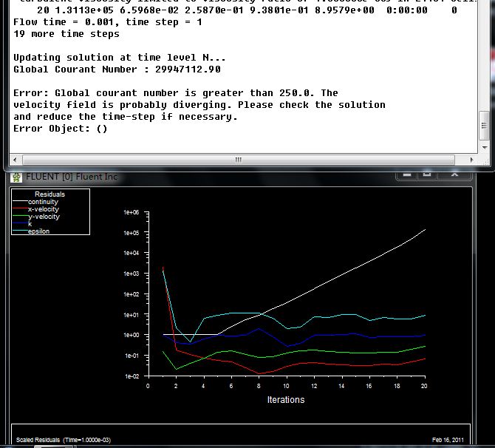Click the y-velocity legend entry

coord(43,217)
